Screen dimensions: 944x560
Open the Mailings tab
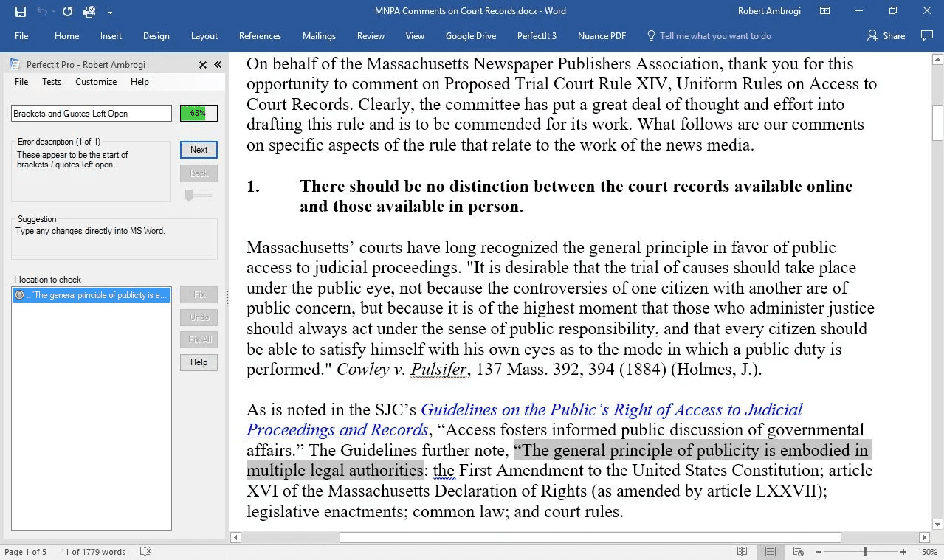(x=319, y=35)
